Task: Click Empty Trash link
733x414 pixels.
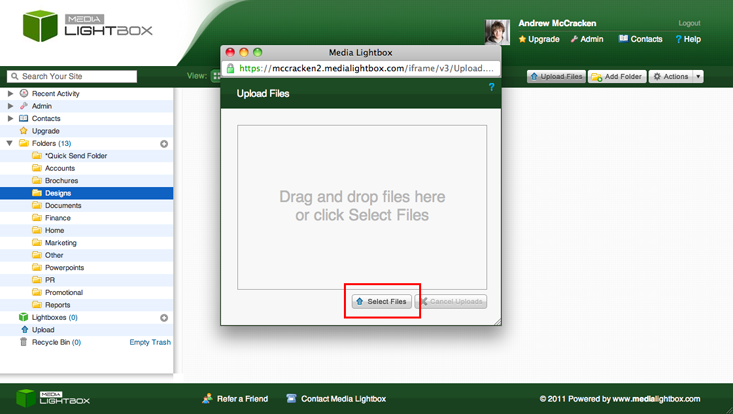Action: [150, 342]
